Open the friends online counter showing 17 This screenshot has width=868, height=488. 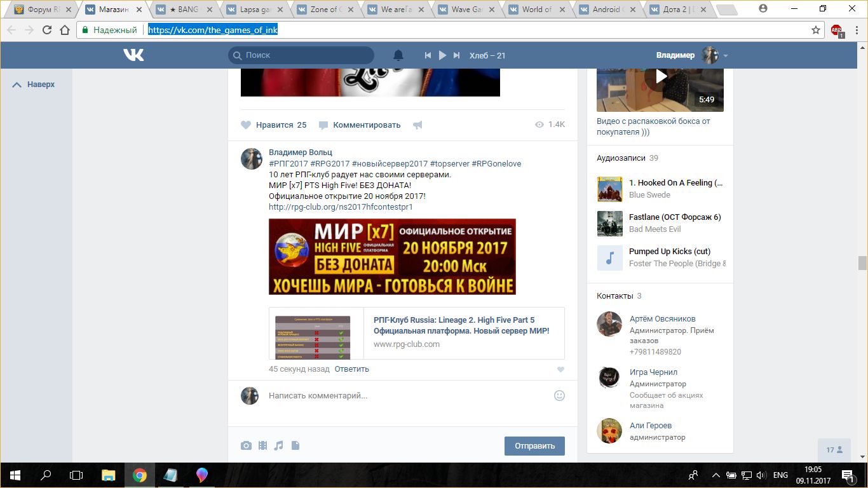tap(834, 450)
